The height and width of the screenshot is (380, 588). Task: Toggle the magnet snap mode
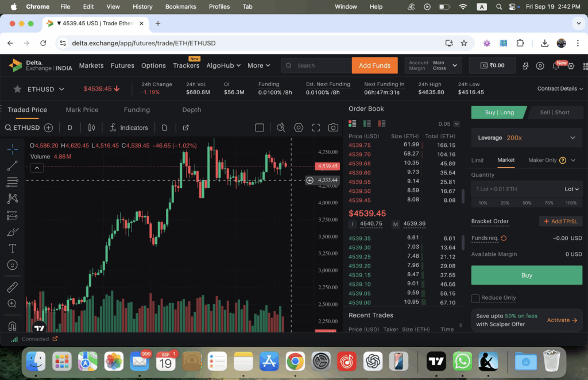[x=13, y=326]
